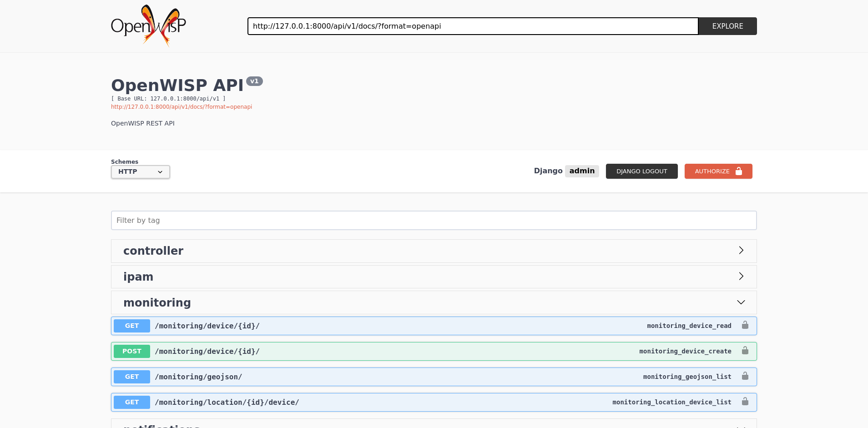868x428 pixels.
Task: Click lock icon on monitoring_device_create row
Action: (x=745, y=351)
